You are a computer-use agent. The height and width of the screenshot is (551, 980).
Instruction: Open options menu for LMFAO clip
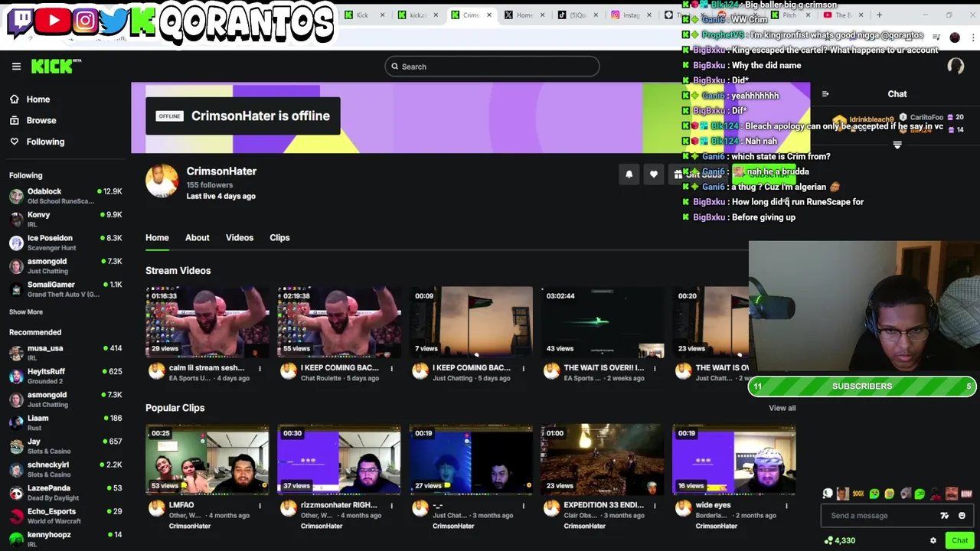tap(260, 506)
